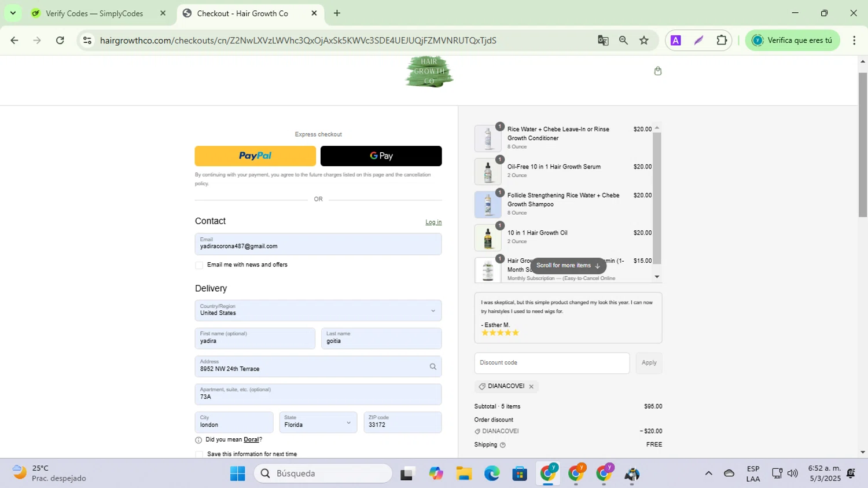The image size is (868, 488).
Task: Click 10 in 1 Hair Growth Oil thumbnail
Action: click(x=488, y=238)
